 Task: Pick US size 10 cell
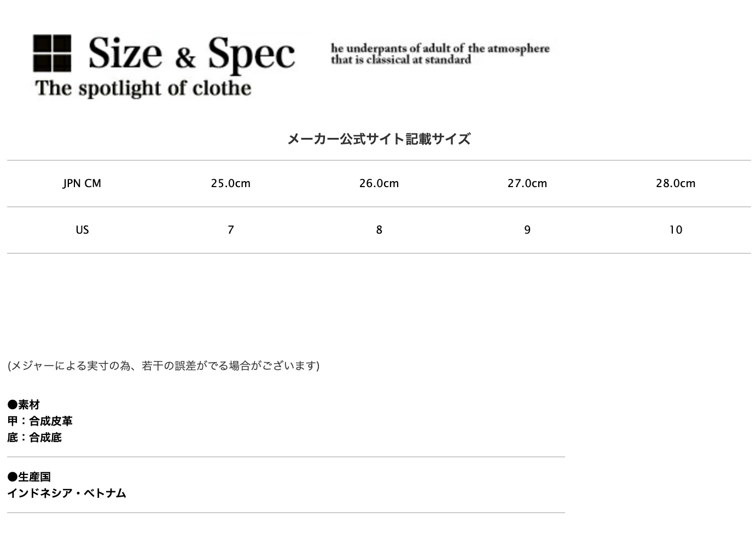pyautogui.click(x=676, y=230)
